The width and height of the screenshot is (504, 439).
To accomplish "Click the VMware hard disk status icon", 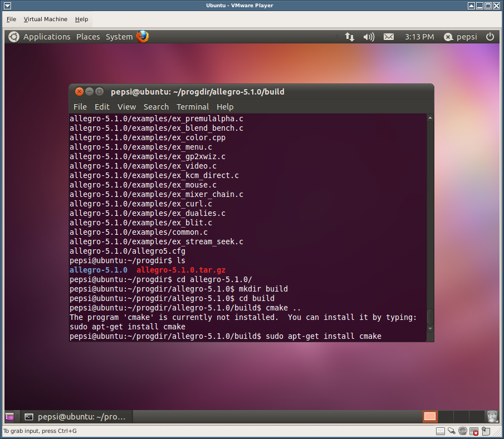I will click(441, 431).
